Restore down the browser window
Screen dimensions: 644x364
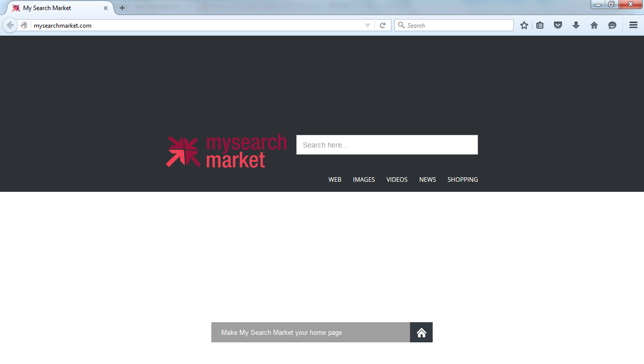click(611, 5)
